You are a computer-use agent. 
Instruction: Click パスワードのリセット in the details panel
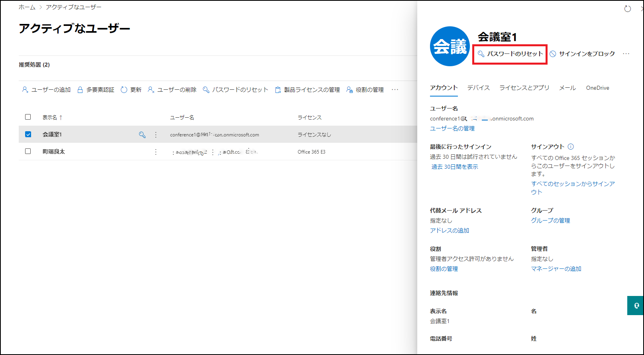coord(510,54)
